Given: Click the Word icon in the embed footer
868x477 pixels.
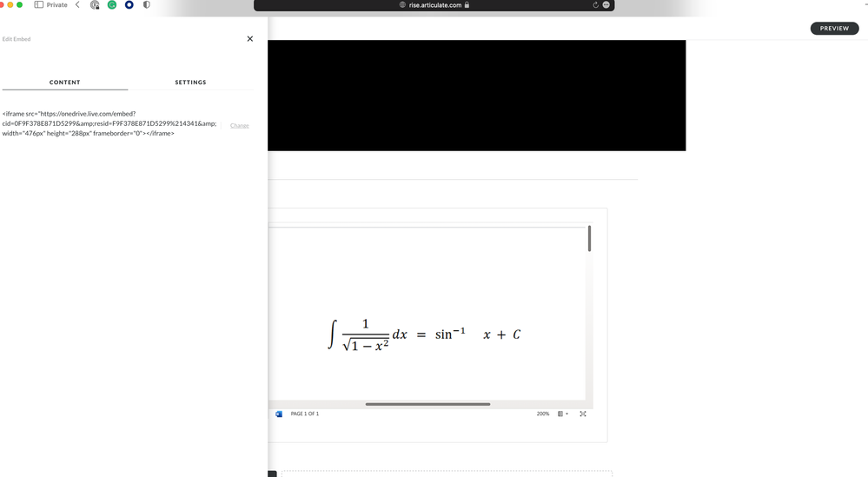Looking at the screenshot, I should point(279,414).
